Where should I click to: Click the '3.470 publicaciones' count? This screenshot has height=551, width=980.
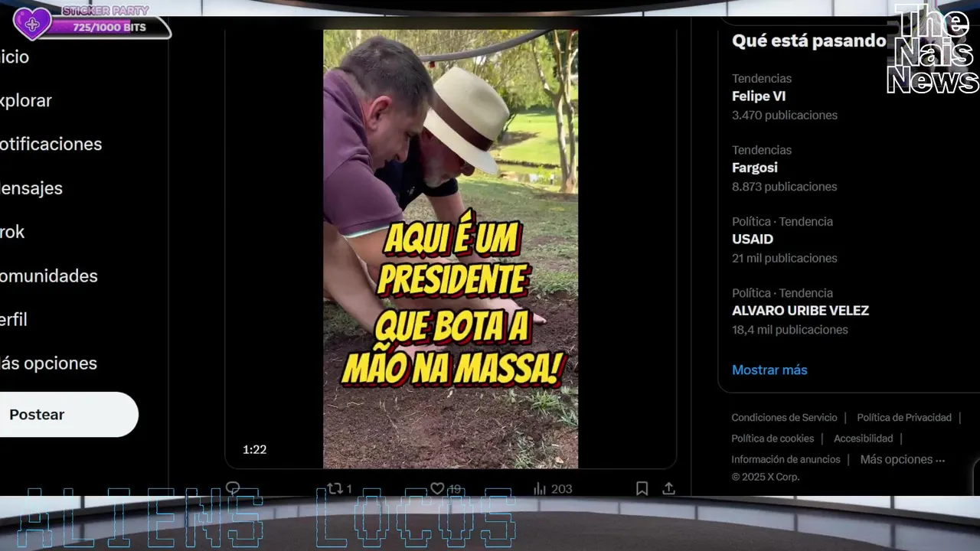click(x=784, y=115)
